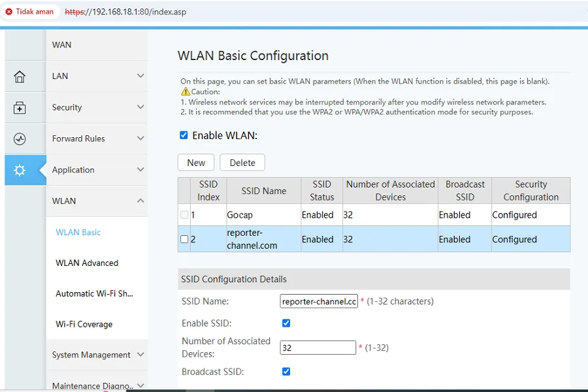Toggle the Enable WLAN checkbox
588x392 pixels.
point(184,135)
